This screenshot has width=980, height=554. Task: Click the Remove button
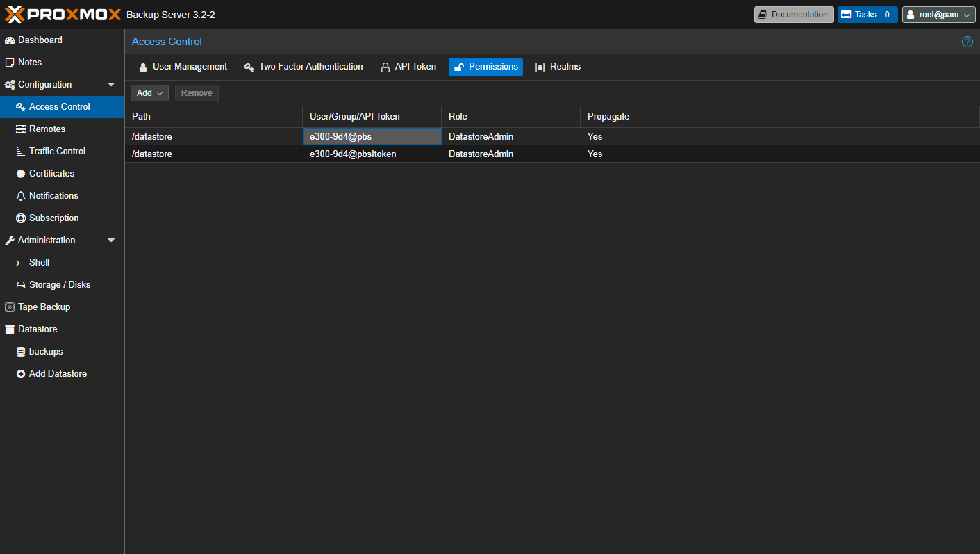click(x=197, y=93)
